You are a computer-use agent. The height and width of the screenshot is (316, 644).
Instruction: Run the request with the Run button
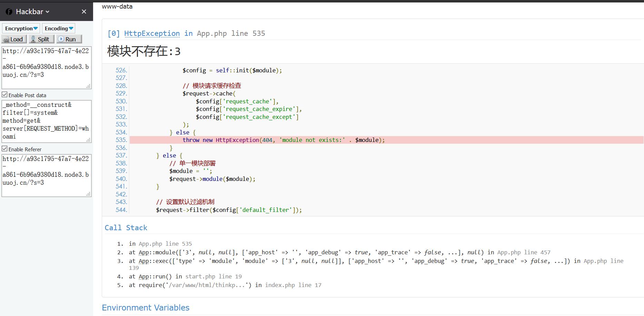69,39
